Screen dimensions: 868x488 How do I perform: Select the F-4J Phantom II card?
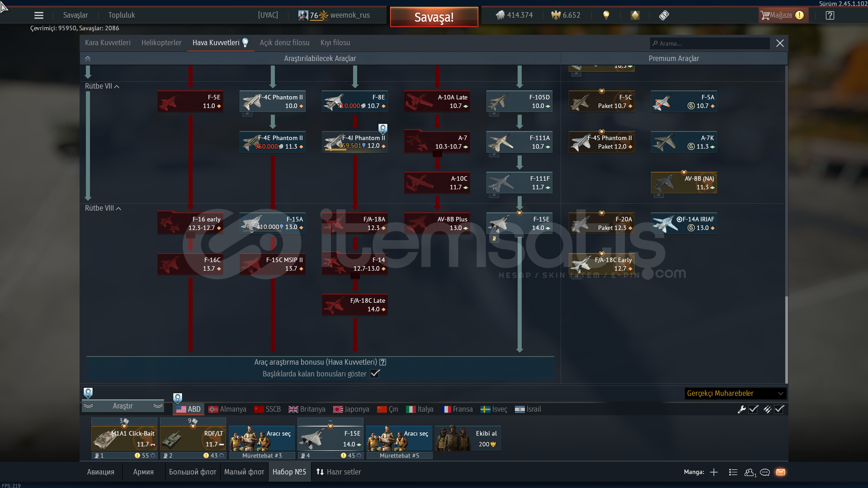pyautogui.click(x=355, y=142)
